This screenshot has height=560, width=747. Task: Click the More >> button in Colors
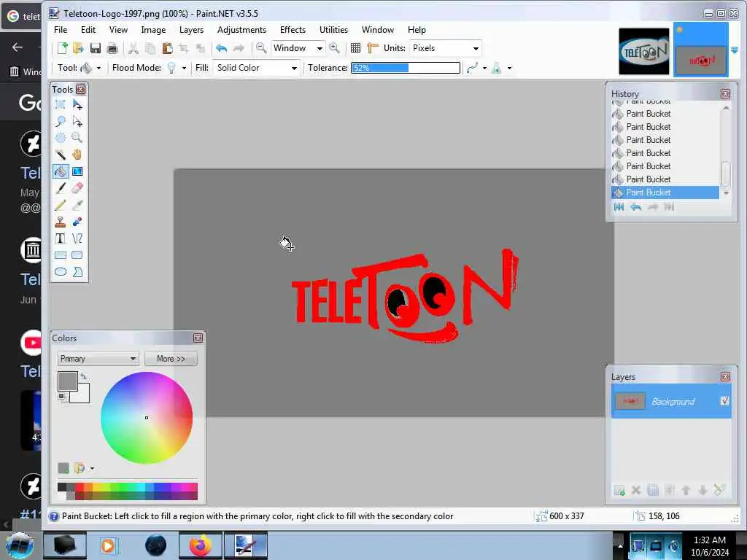171,359
